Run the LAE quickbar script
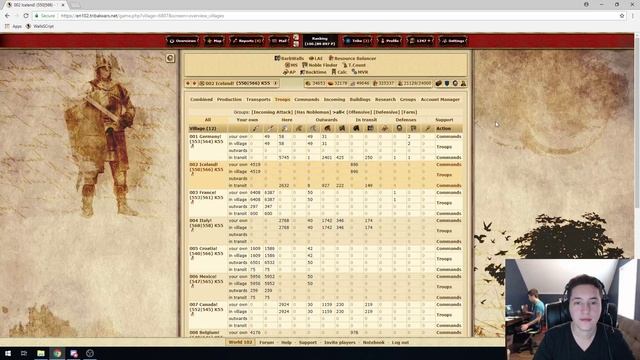This screenshot has height=360, width=640. 316,58
